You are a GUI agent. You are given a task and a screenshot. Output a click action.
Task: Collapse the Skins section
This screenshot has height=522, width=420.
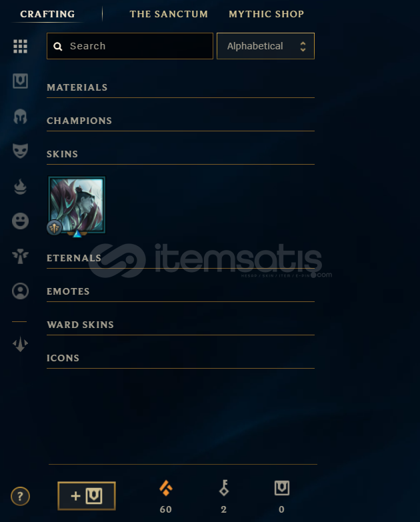click(x=181, y=154)
